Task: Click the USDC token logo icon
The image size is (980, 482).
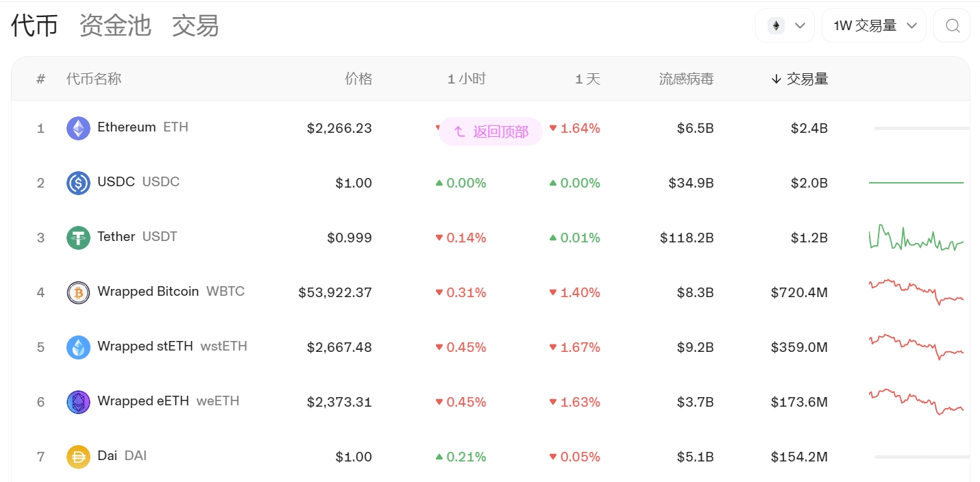Action: pyautogui.click(x=78, y=183)
